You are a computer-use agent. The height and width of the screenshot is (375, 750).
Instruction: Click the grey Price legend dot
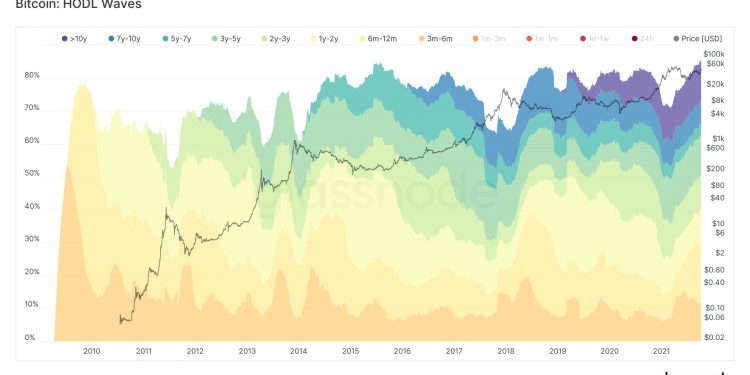(676, 39)
